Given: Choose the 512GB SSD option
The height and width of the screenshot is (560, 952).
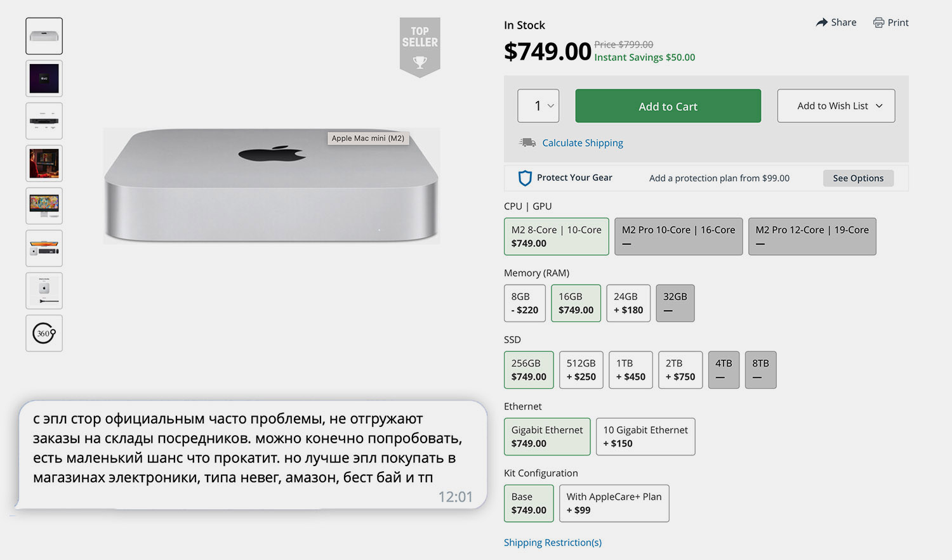Looking at the screenshot, I should click(x=581, y=370).
